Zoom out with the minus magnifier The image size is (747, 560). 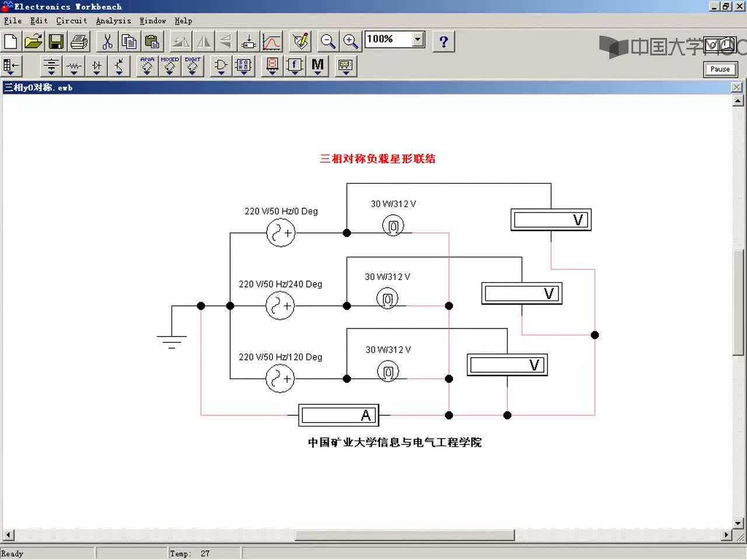coord(329,41)
